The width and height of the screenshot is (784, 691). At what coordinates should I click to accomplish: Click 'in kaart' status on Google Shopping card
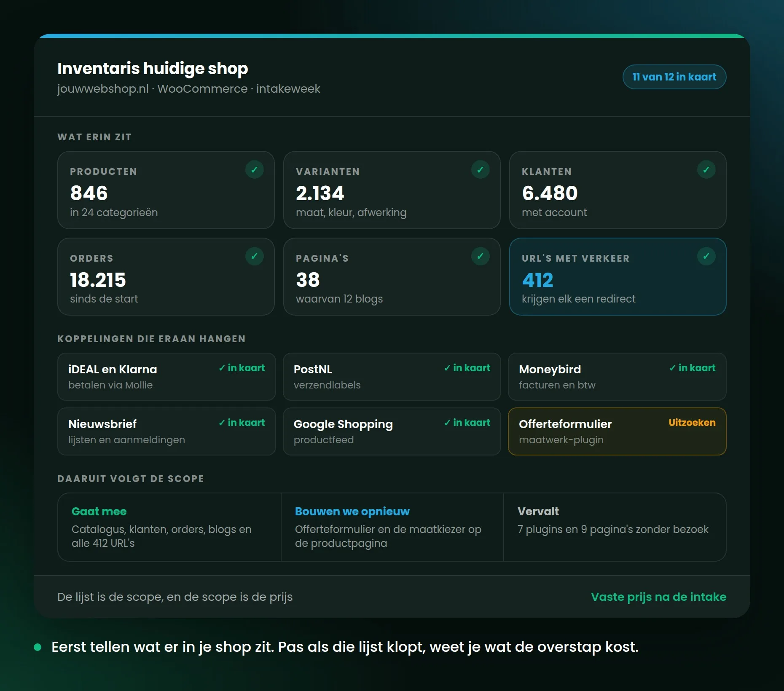467,423
